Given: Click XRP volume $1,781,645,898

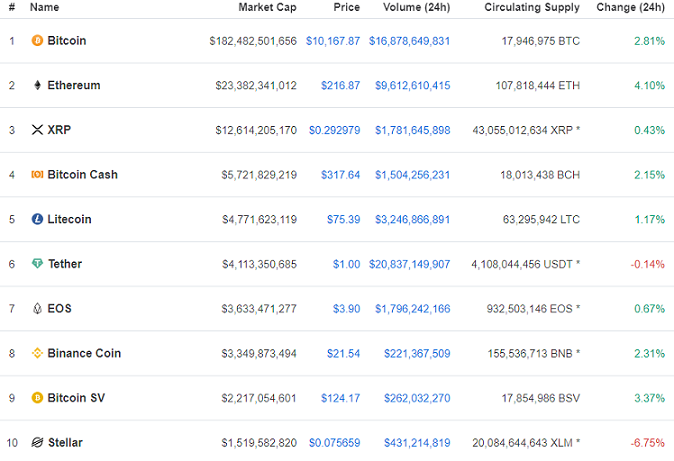Looking at the screenshot, I should coord(413,130).
